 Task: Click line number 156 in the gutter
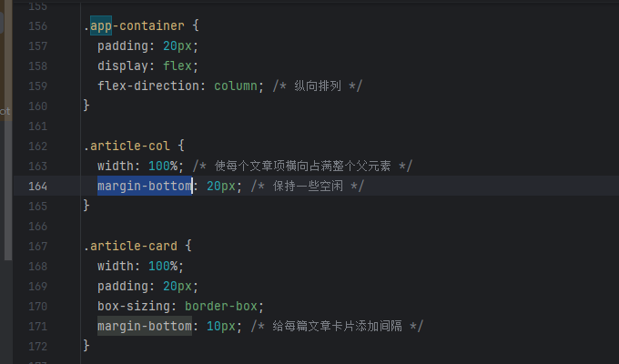[38, 26]
